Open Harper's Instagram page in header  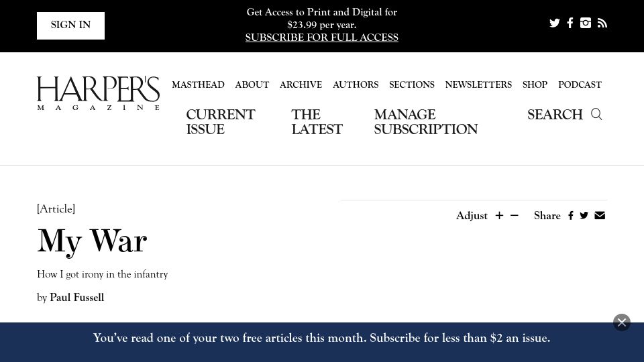point(585,23)
